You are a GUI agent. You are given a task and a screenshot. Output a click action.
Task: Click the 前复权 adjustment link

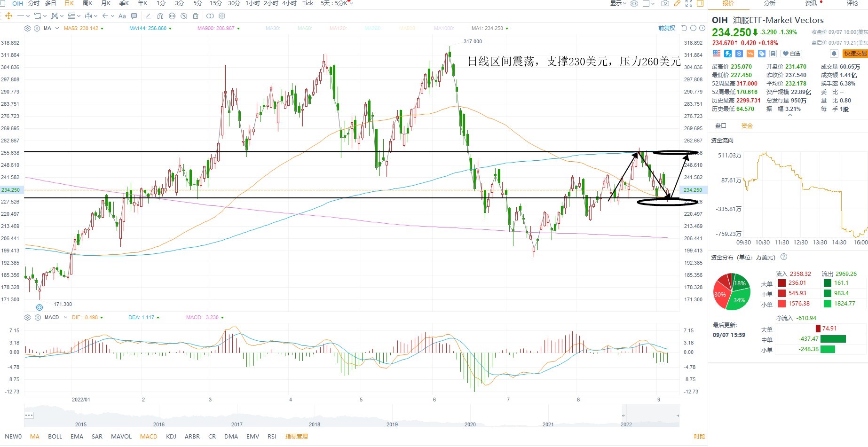[x=667, y=28]
